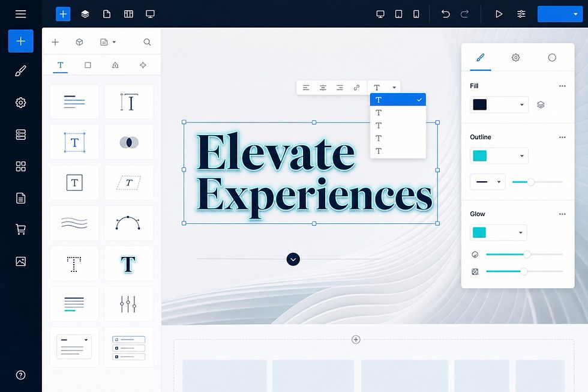Open the image media icon in sidebar
This screenshot has width=588, height=392.
[x=20, y=262]
